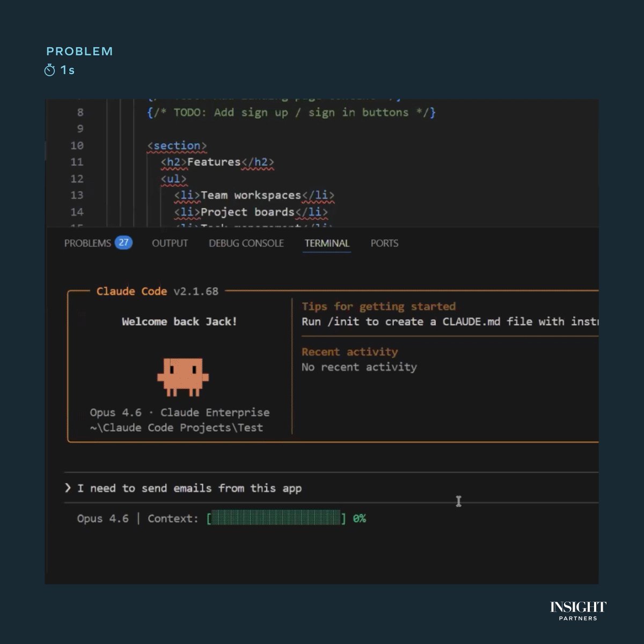
Task: Click 'Opus 4.6' in the status line
Action: pos(103,518)
